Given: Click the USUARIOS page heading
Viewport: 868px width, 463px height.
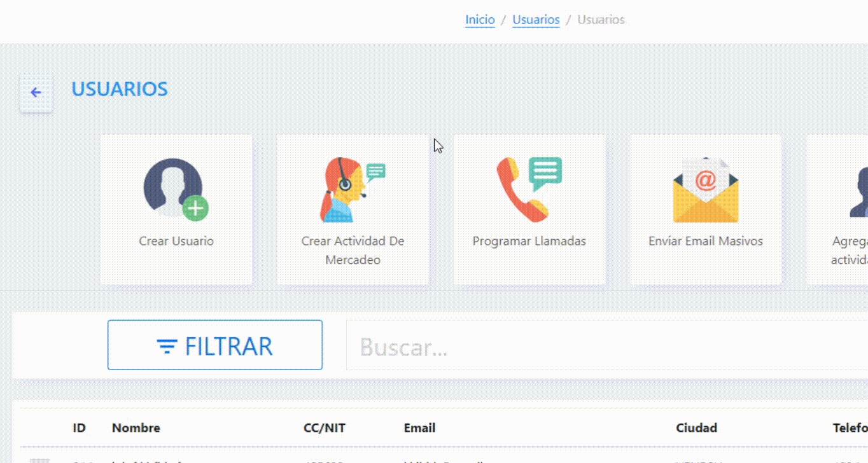Looking at the screenshot, I should 120,89.
